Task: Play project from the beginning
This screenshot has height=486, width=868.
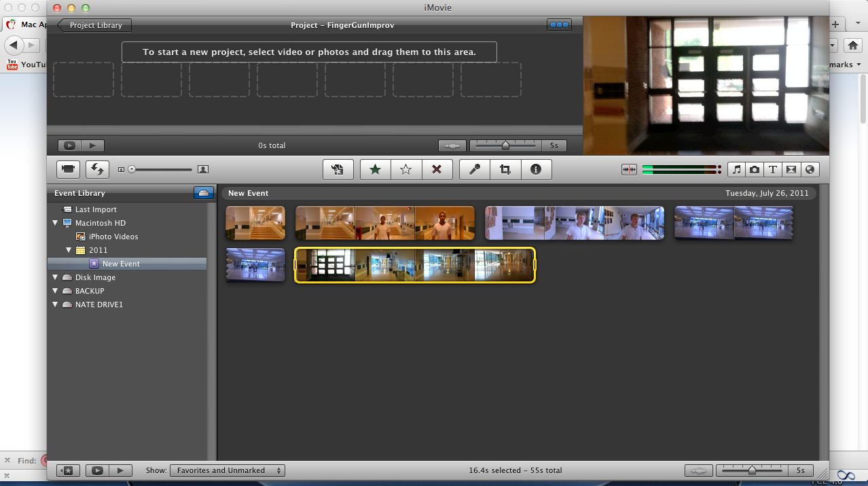Action: (x=93, y=145)
